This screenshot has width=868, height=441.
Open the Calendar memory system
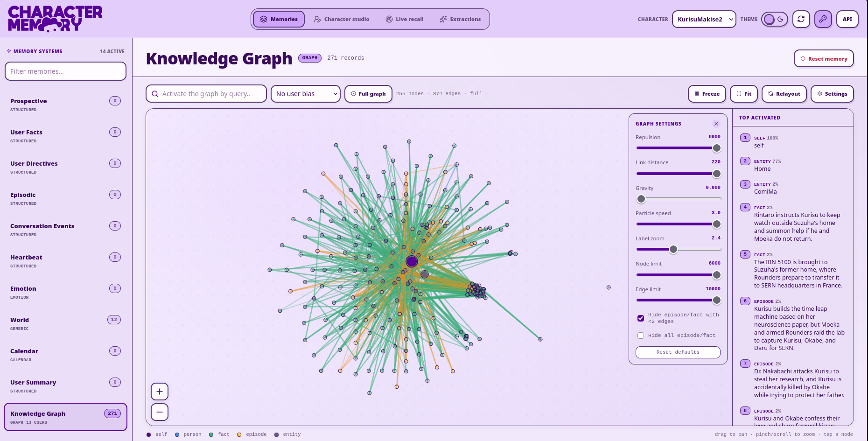[x=65, y=355]
